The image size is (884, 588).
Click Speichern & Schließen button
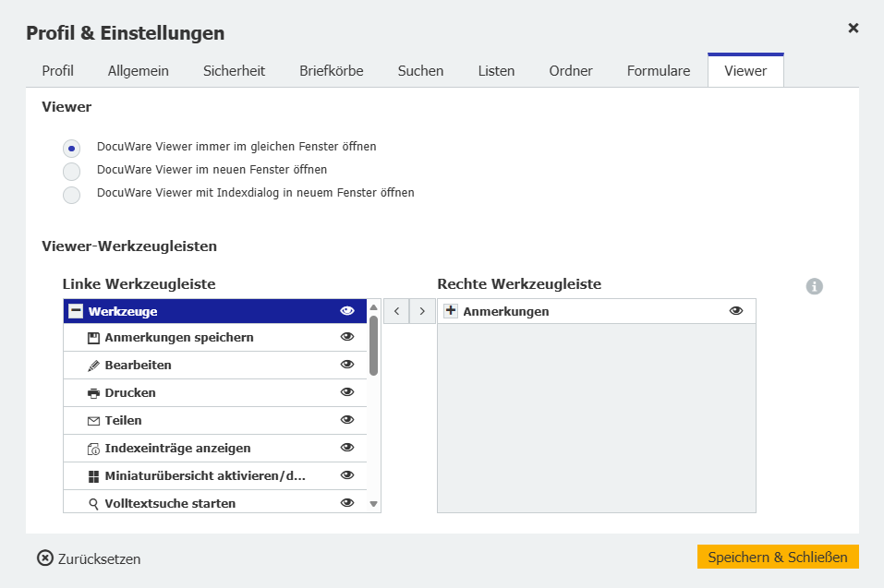point(778,557)
